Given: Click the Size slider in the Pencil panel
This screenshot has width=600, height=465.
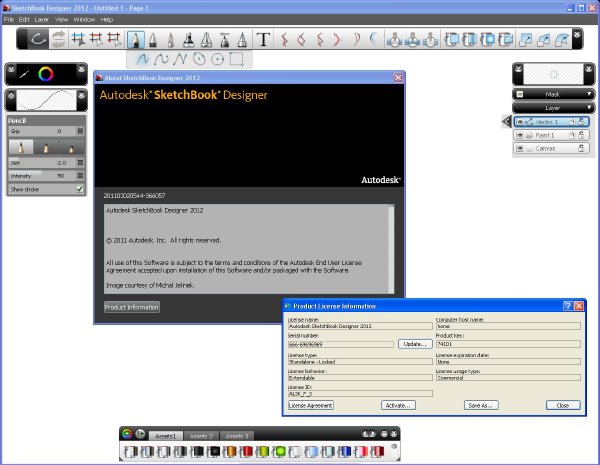Looking at the screenshot, I should [x=42, y=163].
